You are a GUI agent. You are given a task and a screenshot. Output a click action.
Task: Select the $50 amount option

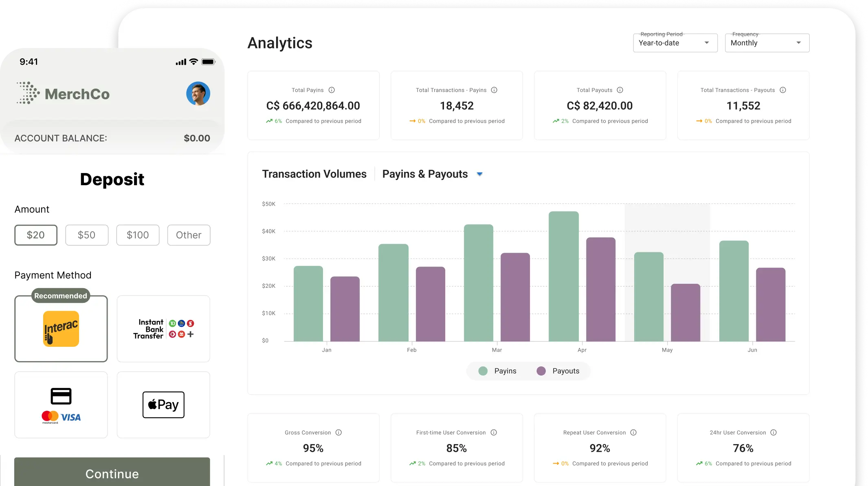tap(87, 235)
